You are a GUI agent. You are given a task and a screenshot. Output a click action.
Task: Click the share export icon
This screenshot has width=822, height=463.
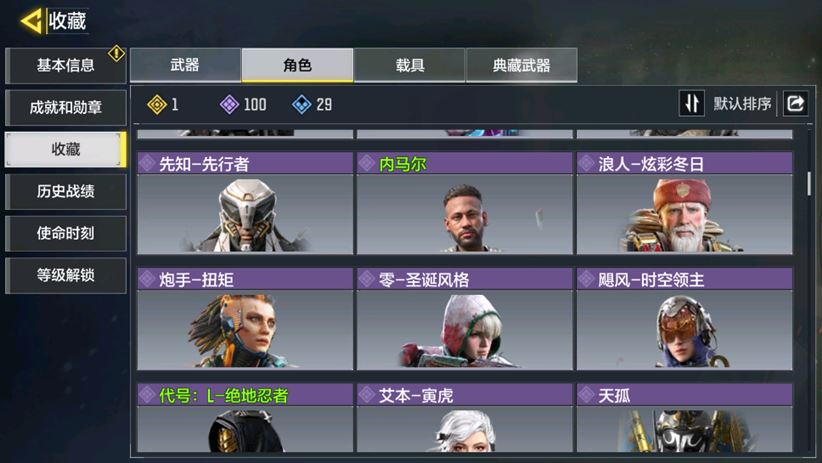(x=795, y=103)
